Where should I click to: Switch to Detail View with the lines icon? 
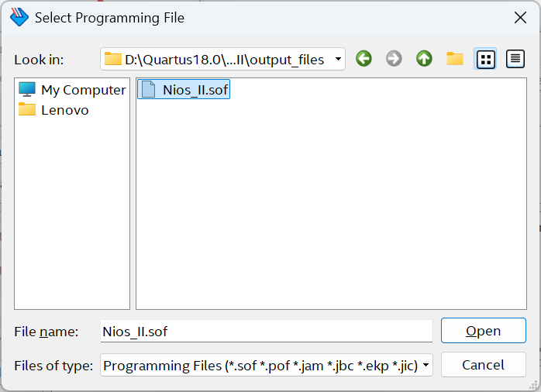click(515, 59)
